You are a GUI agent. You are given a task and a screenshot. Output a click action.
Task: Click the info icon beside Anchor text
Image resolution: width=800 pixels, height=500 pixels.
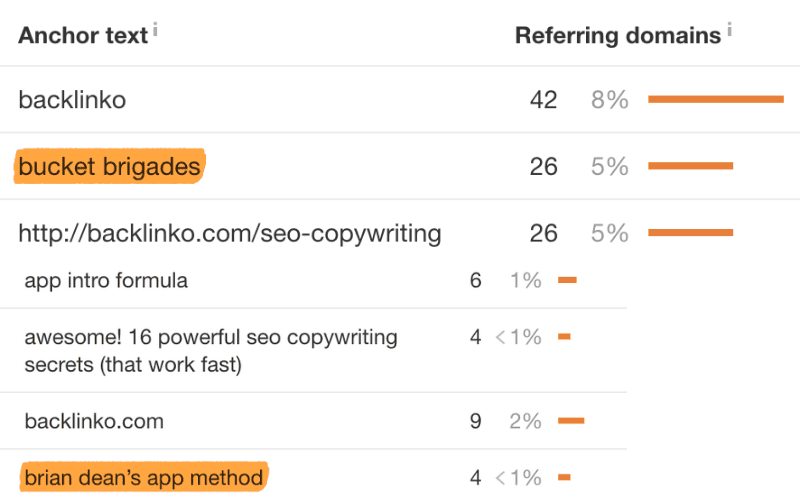(155, 30)
